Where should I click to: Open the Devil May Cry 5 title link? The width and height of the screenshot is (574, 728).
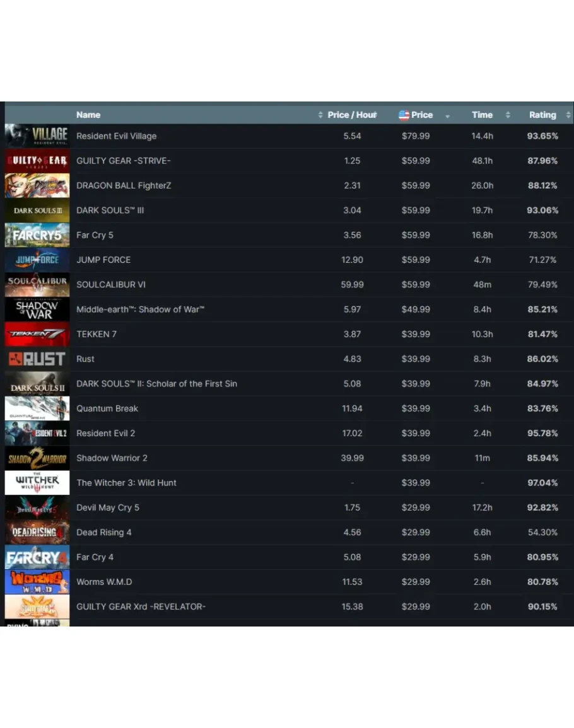click(108, 507)
